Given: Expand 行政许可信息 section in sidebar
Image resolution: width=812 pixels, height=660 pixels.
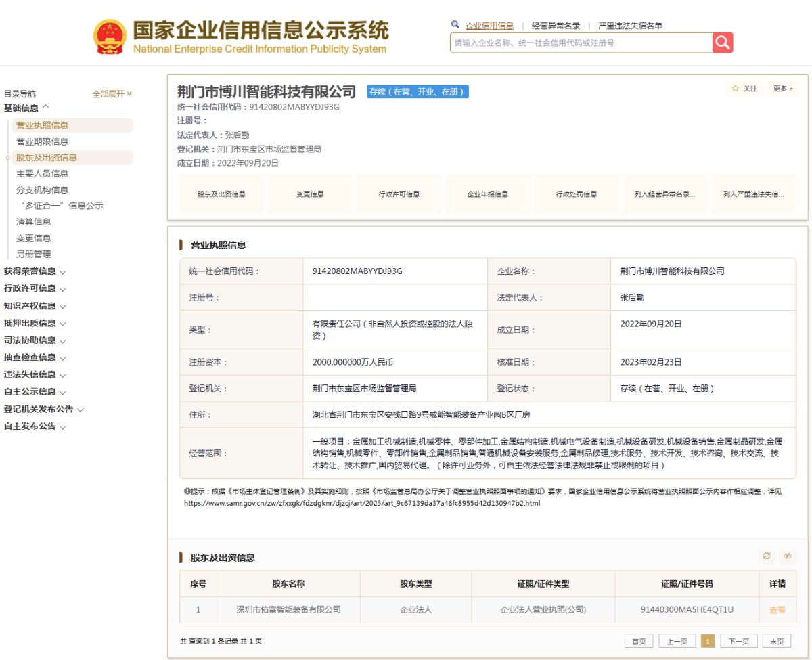Looking at the screenshot, I should point(35,288).
